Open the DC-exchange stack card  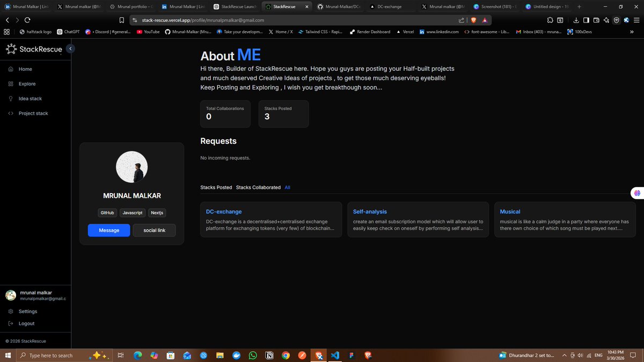[x=271, y=219]
